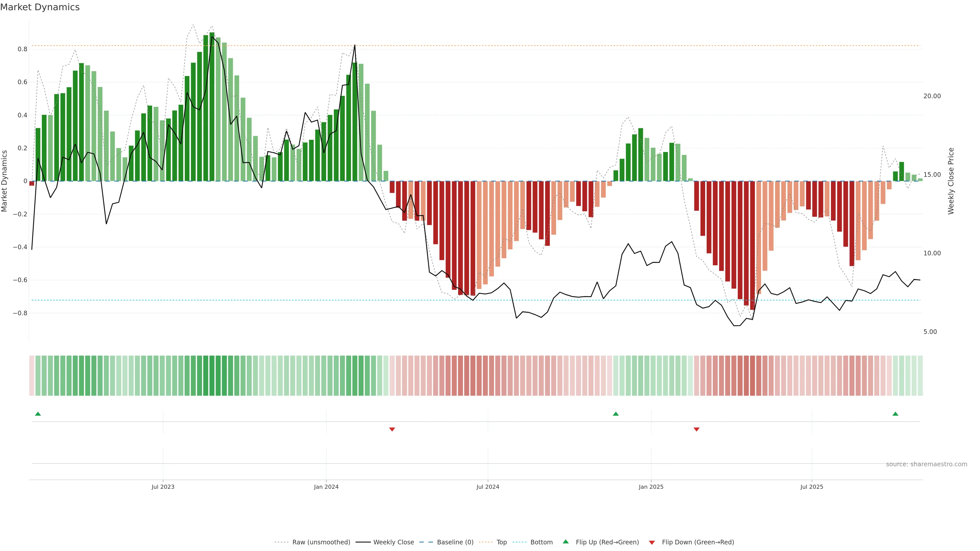Click the Weekly Close Price axis title
This screenshot has width=980, height=551.
[x=951, y=181]
